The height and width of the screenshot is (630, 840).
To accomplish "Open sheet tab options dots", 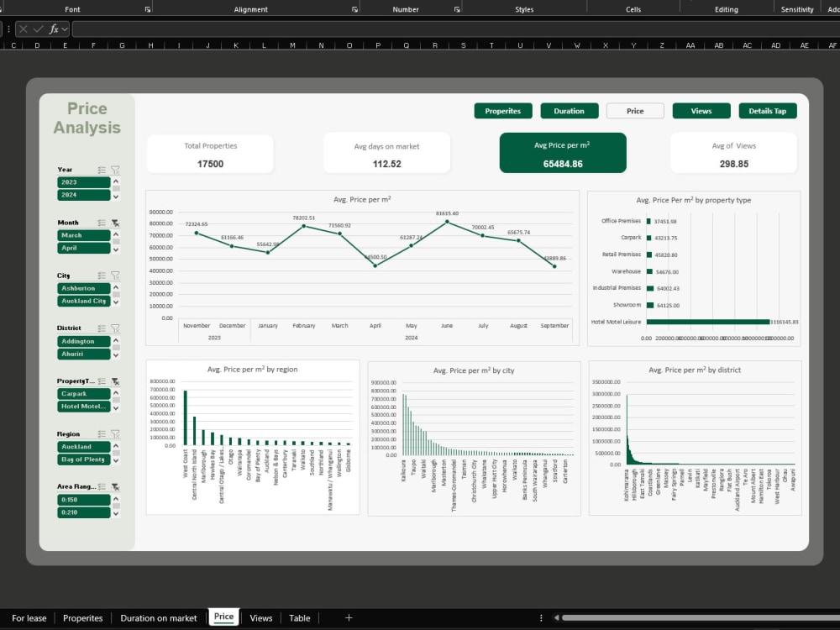I will click(x=541, y=617).
